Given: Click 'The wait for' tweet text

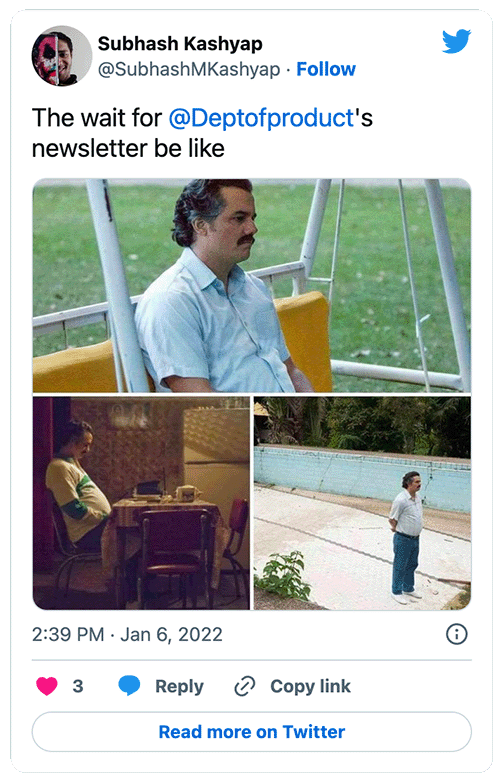Looking at the screenshot, I should [x=97, y=118].
